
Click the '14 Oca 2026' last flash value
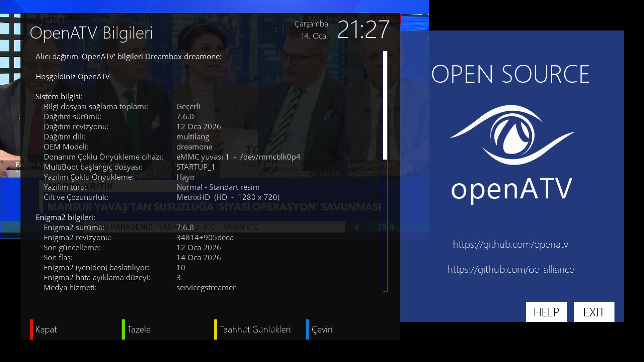(199, 258)
